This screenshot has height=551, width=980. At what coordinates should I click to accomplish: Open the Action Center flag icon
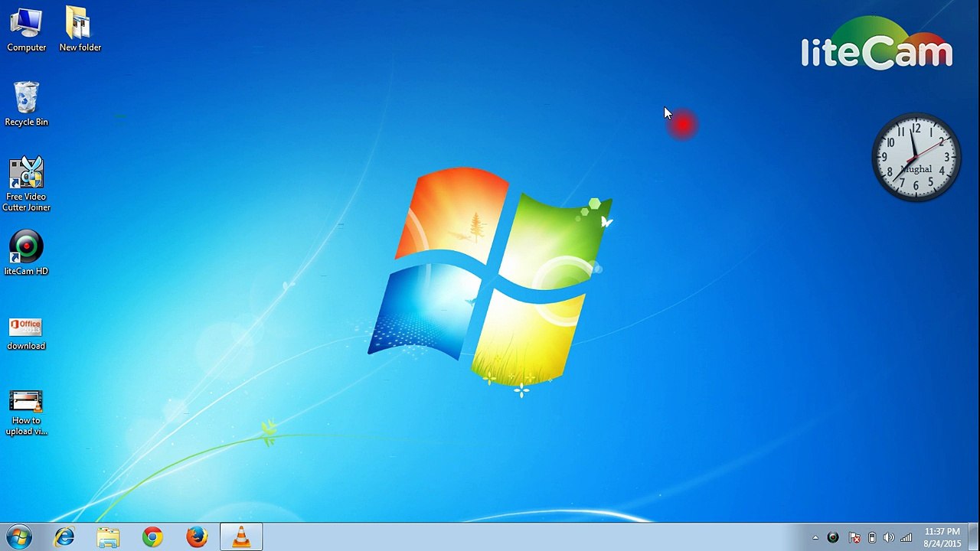[x=854, y=538]
